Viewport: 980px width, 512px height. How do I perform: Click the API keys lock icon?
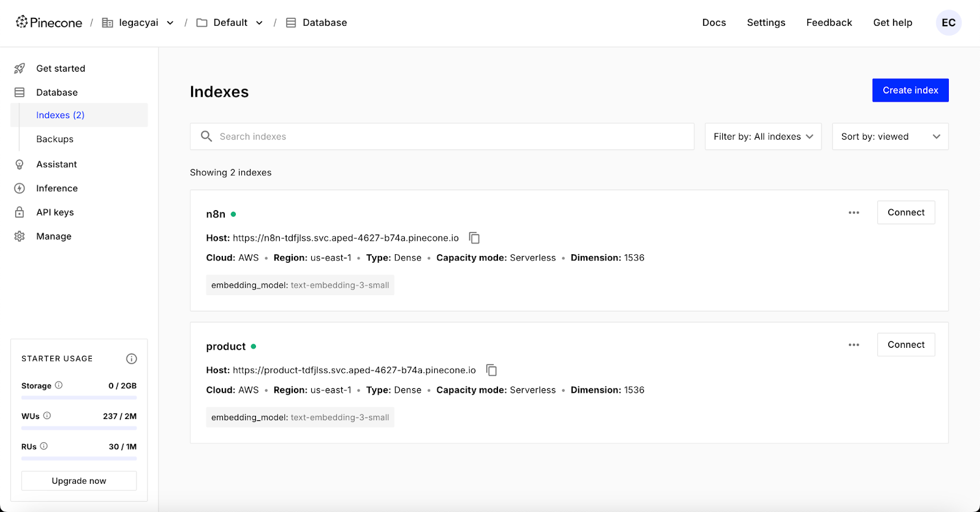click(x=20, y=213)
